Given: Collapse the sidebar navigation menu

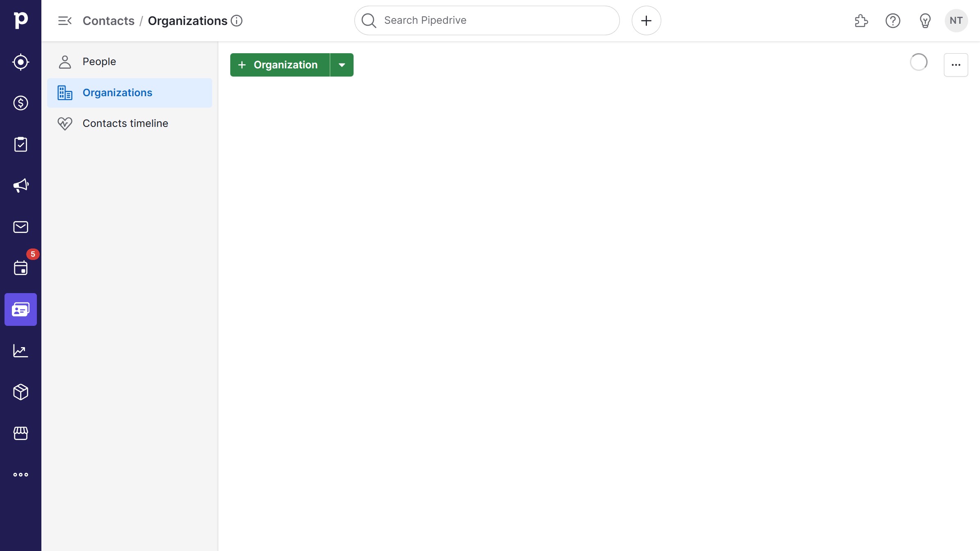Looking at the screenshot, I should pos(65,20).
